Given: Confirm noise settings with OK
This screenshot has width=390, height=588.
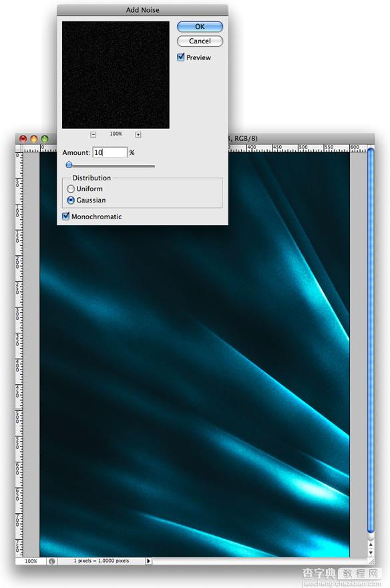Looking at the screenshot, I should (x=200, y=27).
